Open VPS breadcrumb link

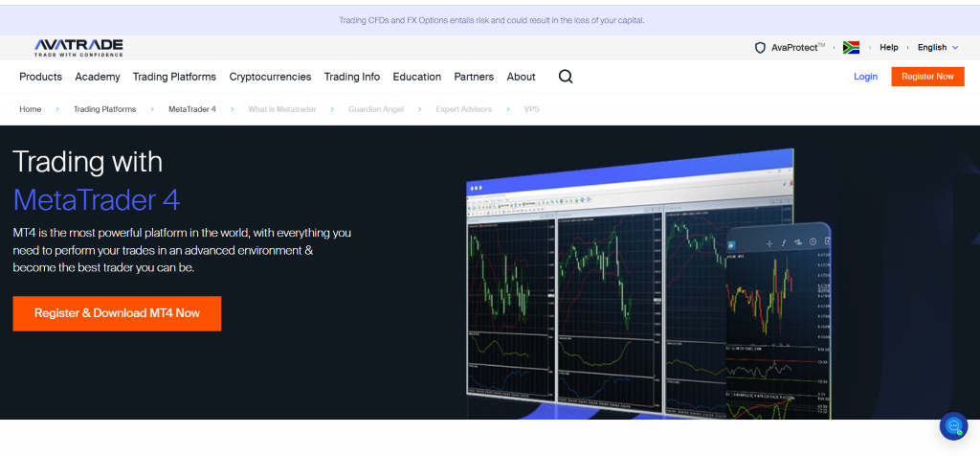(x=532, y=109)
